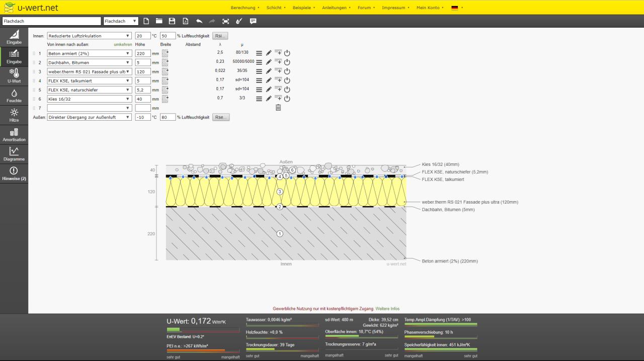The width and height of the screenshot is (644, 361).
Task: Open layer menu for FLEX K5E, talkumiert
Action: click(259, 80)
